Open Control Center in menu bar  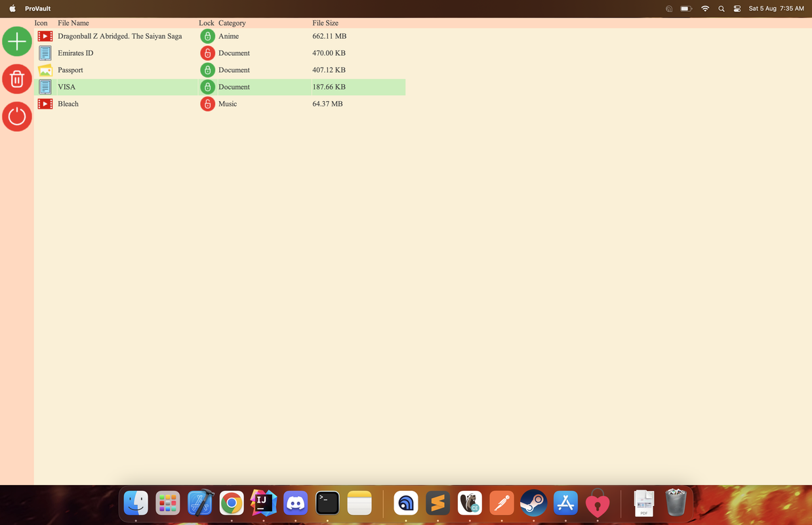[x=737, y=9]
